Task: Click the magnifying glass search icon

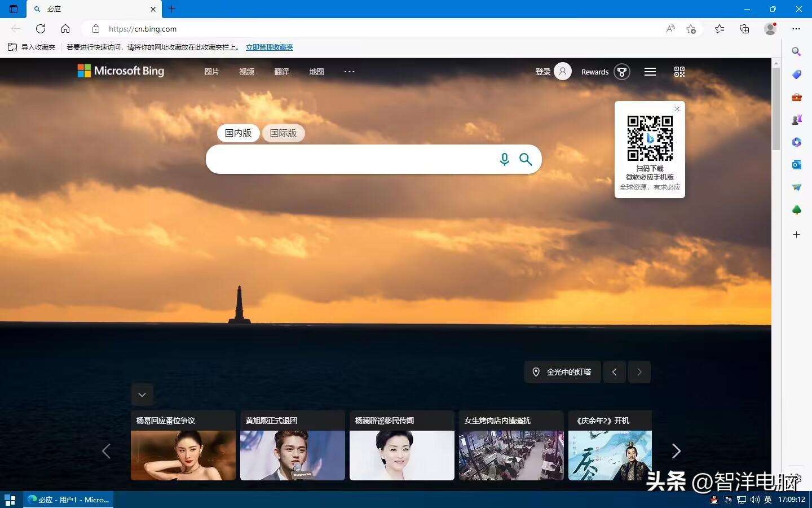Action: tap(526, 159)
